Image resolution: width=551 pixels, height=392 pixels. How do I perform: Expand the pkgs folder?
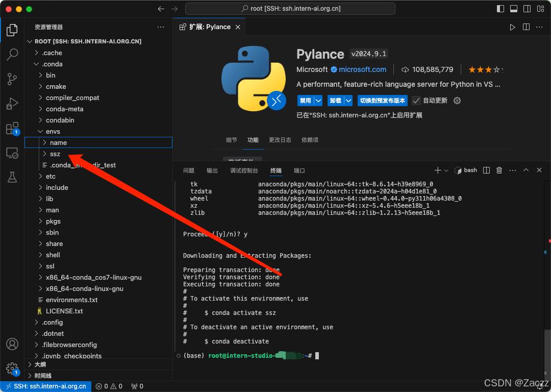pyautogui.click(x=98, y=221)
